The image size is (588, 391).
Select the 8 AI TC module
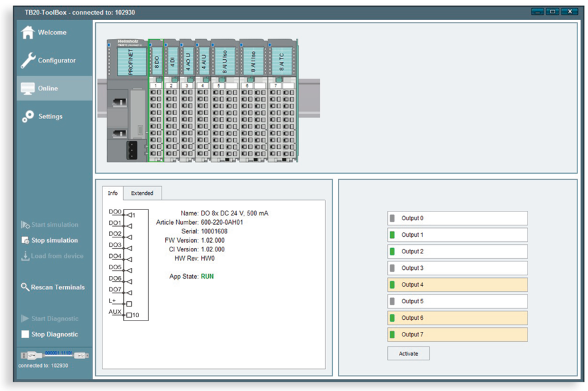tap(283, 100)
